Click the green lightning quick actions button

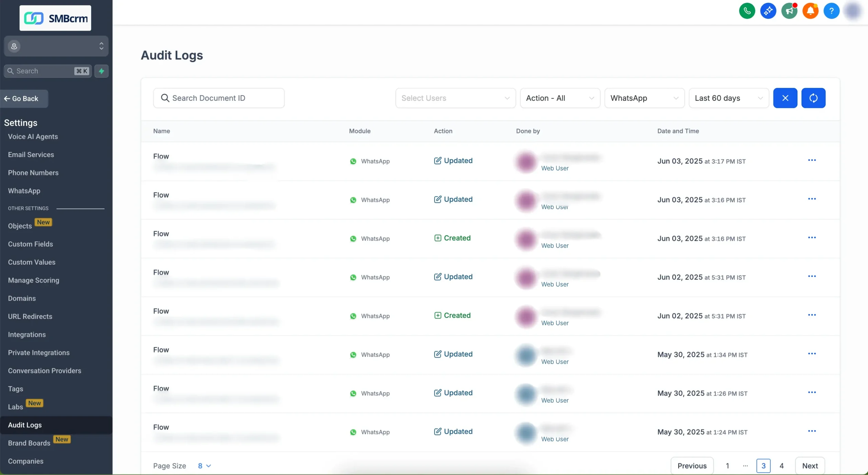[x=101, y=71]
